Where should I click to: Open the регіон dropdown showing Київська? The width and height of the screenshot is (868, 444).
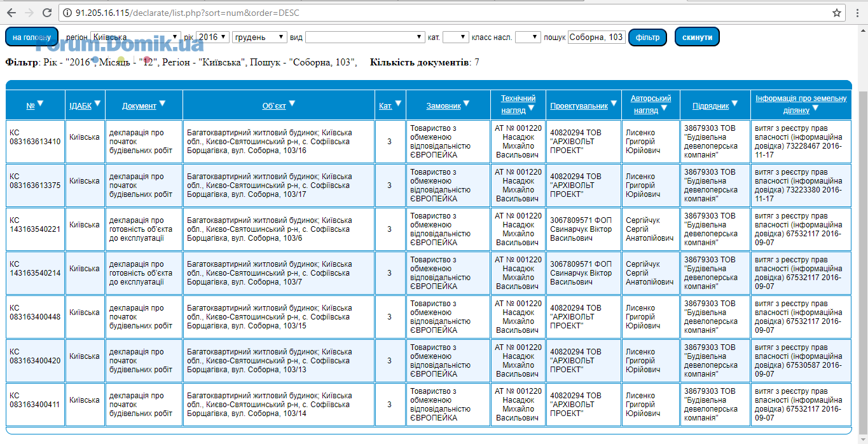pos(135,37)
